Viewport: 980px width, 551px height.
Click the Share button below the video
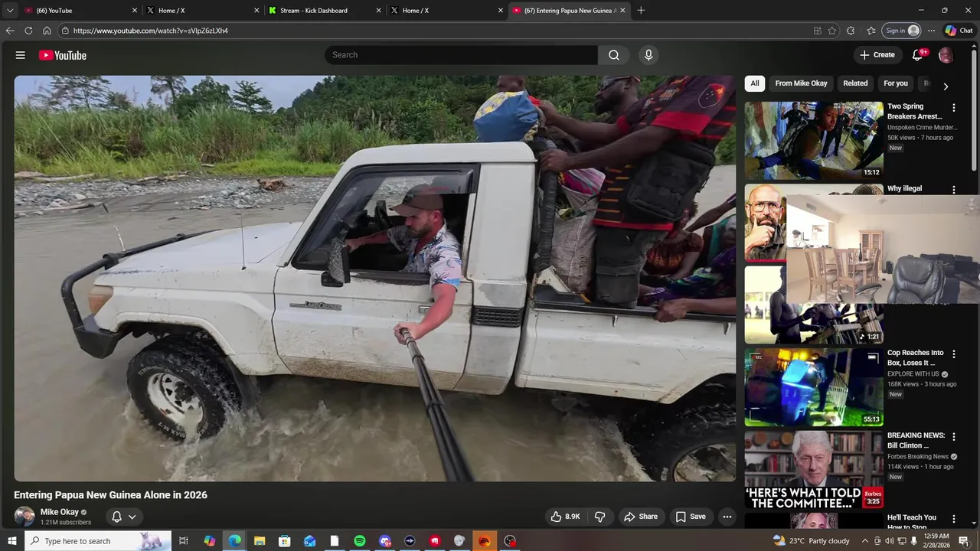click(x=641, y=517)
